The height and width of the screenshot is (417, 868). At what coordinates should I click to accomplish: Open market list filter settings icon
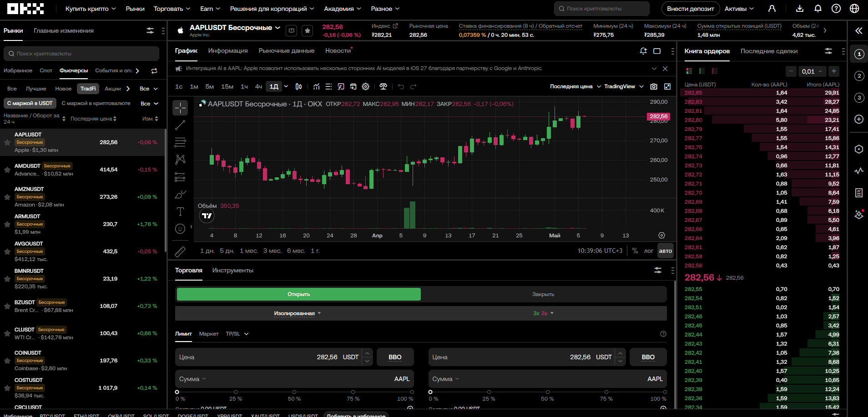(x=150, y=30)
